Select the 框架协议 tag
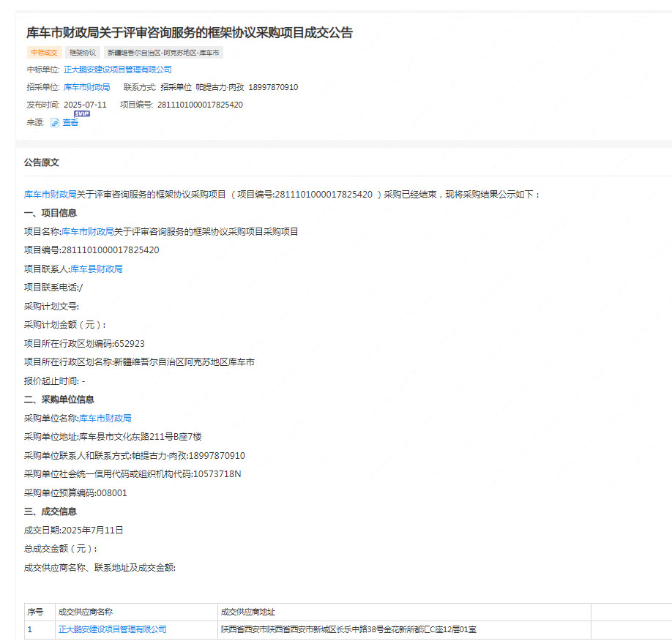Image resolution: width=672 pixels, height=641 pixels. [x=82, y=53]
